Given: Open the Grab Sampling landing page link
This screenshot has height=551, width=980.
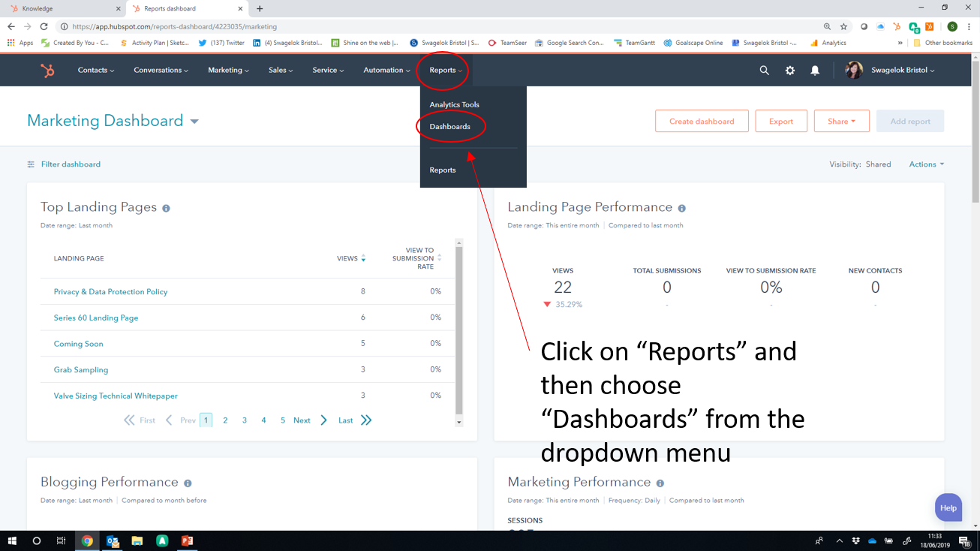Looking at the screenshot, I should [x=81, y=370].
